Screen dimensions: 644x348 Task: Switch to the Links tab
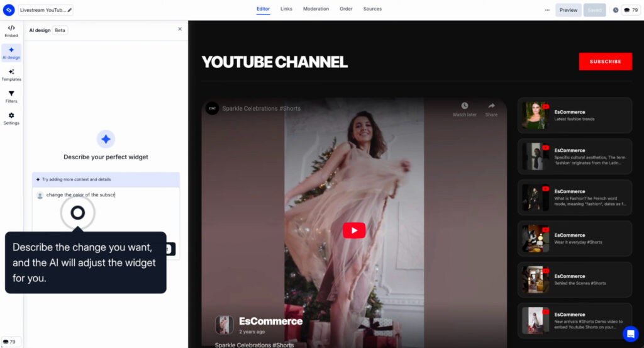(x=286, y=9)
